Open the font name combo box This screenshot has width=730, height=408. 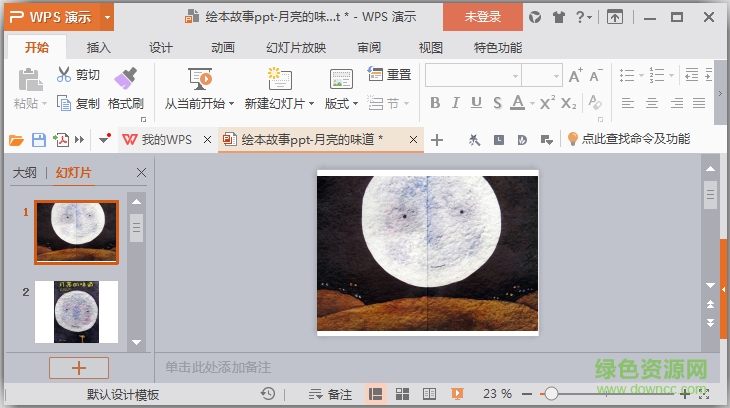click(471, 75)
